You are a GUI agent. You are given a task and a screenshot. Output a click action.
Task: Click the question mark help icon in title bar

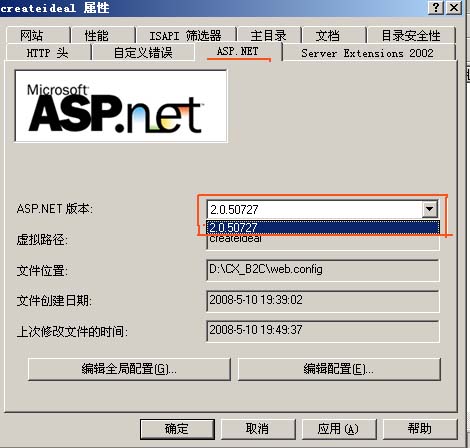point(435,7)
